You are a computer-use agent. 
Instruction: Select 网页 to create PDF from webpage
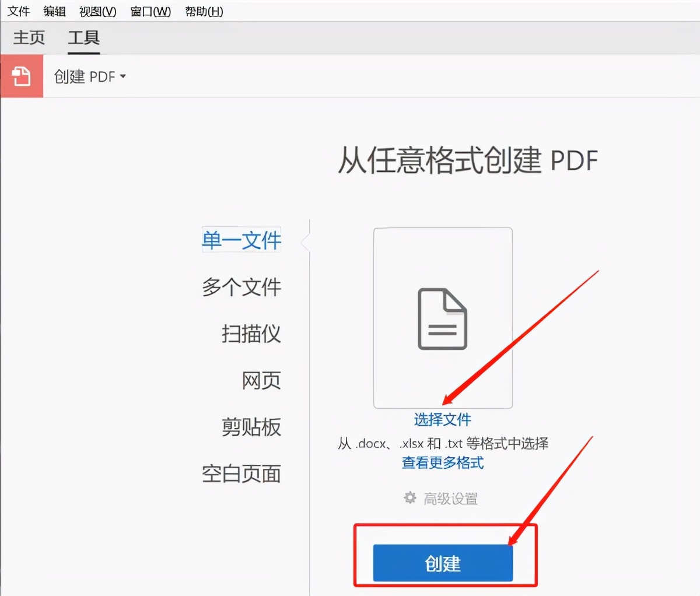point(261,380)
